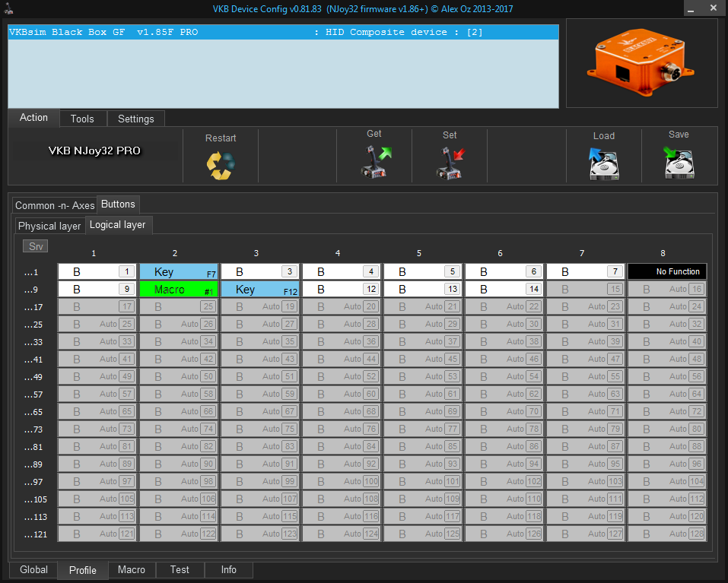Click the Restart recycle icon

[x=221, y=166]
